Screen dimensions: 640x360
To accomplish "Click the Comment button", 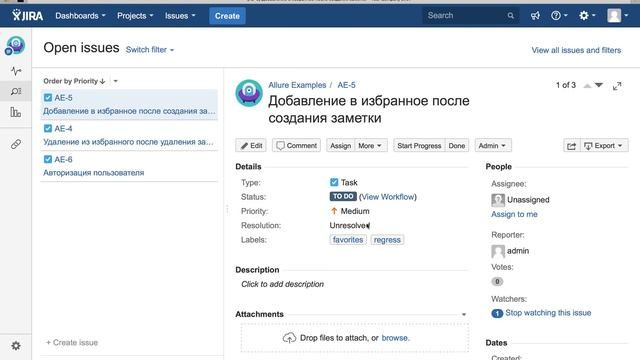I will (x=296, y=146).
